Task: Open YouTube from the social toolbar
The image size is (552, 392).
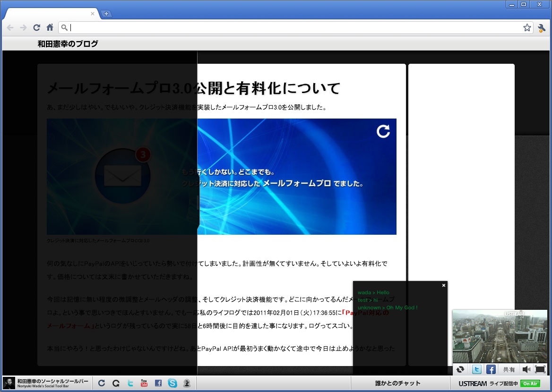Action: point(144,383)
